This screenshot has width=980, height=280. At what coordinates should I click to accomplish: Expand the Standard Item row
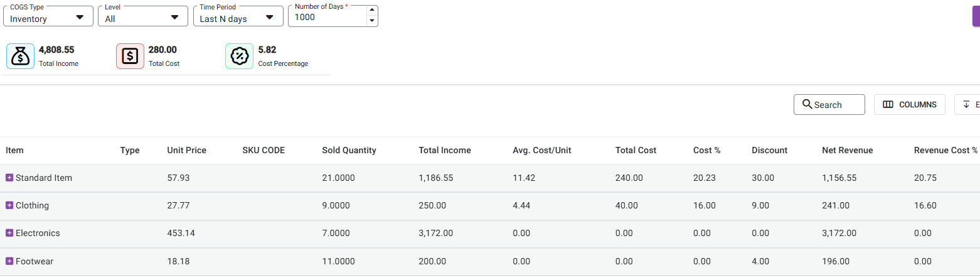pos(9,178)
